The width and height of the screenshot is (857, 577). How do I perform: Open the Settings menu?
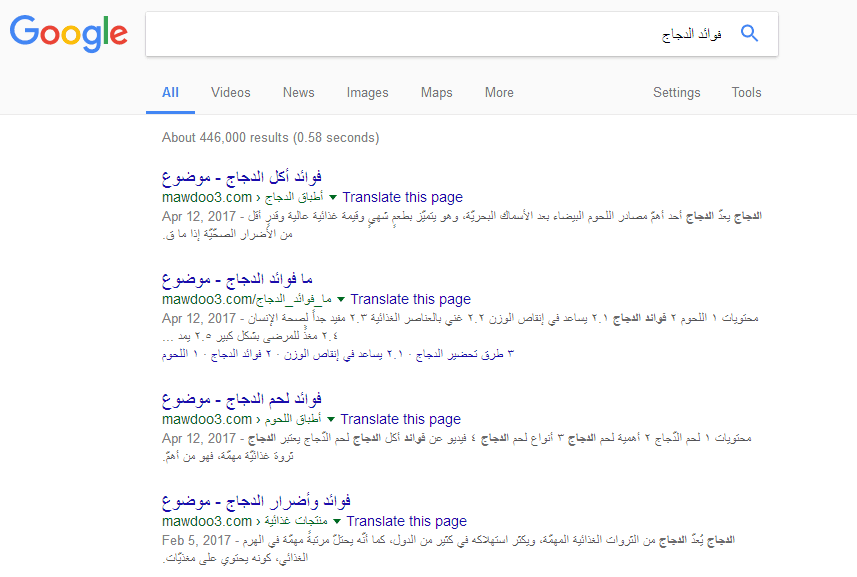click(677, 93)
